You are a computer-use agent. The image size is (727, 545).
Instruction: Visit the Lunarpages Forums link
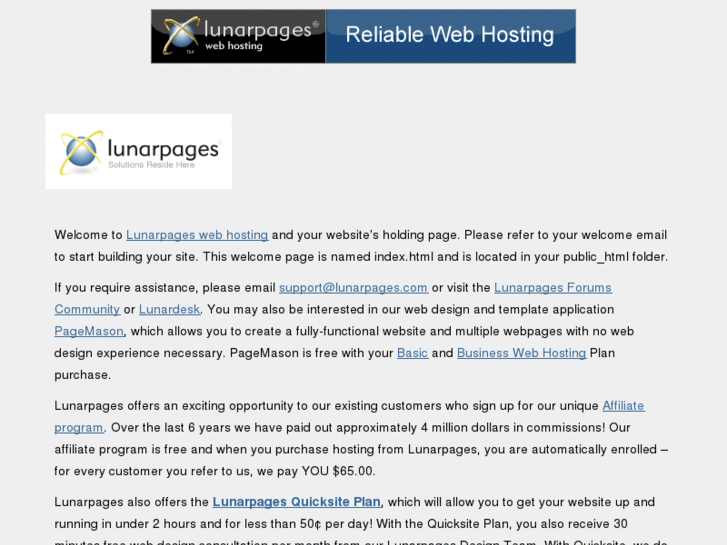(x=553, y=288)
